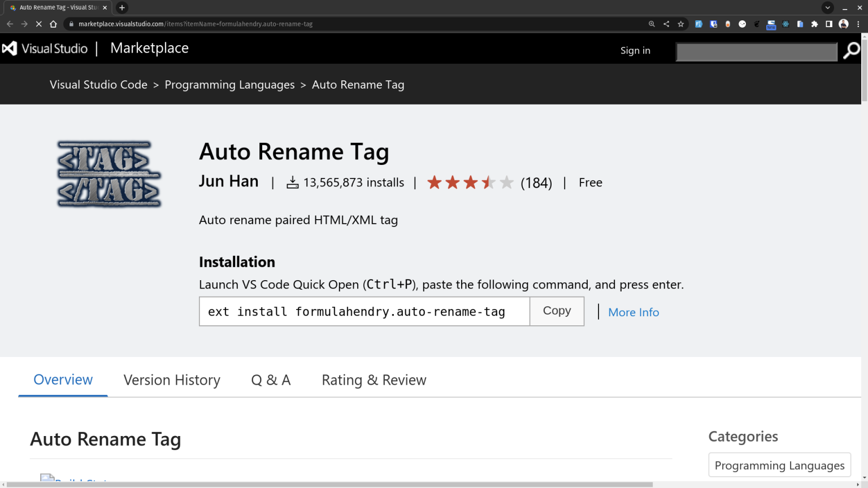The width and height of the screenshot is (868, 488).
Task: Click the share page icon in address bar
Action: (x=666, y=24)
